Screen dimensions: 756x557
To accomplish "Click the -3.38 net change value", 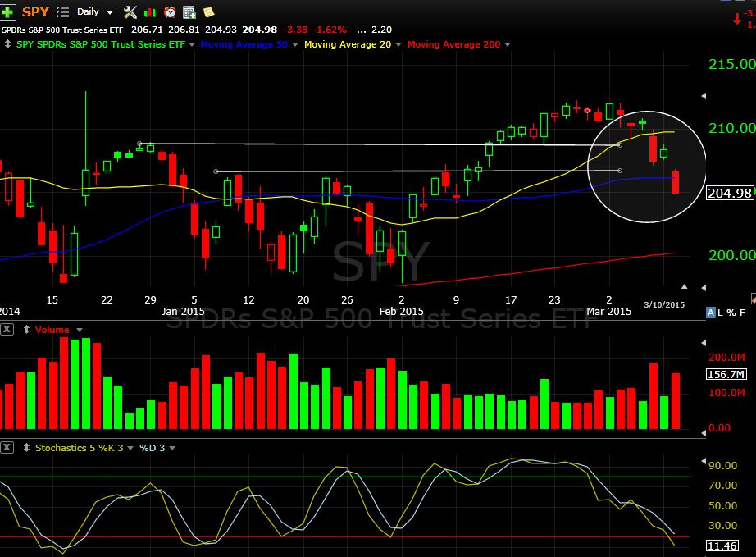I will [295, 30].
